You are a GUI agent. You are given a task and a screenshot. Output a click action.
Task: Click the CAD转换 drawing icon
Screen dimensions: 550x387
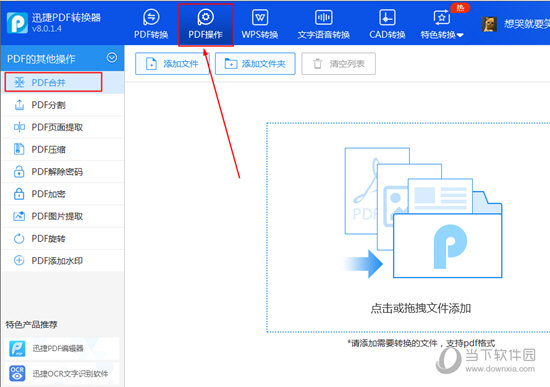point(387,17)
